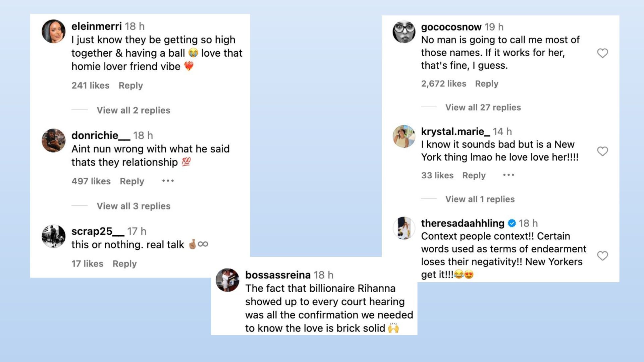
Task: Open donrichie__'s avatar
Action: 53,140
